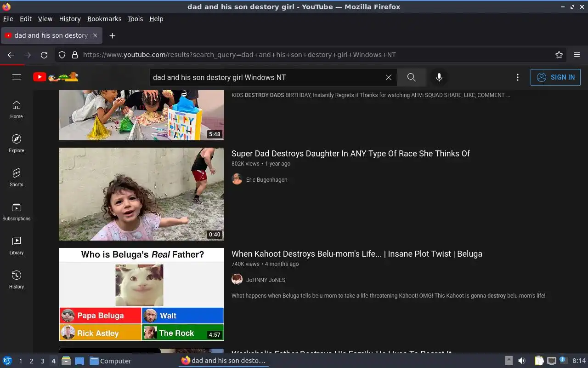
Task: Open the YouTube hamburger guide menu
Action: pos(17,77)
